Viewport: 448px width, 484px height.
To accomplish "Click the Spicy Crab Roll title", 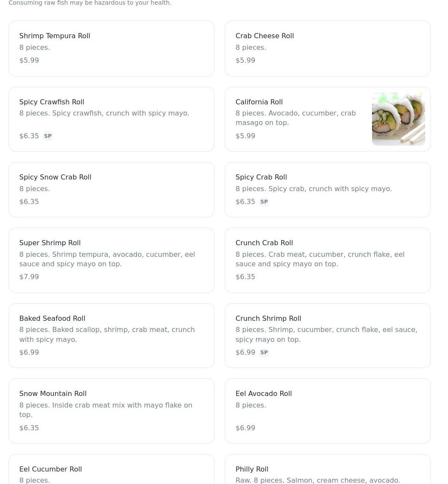I will (x=261, y=177).
